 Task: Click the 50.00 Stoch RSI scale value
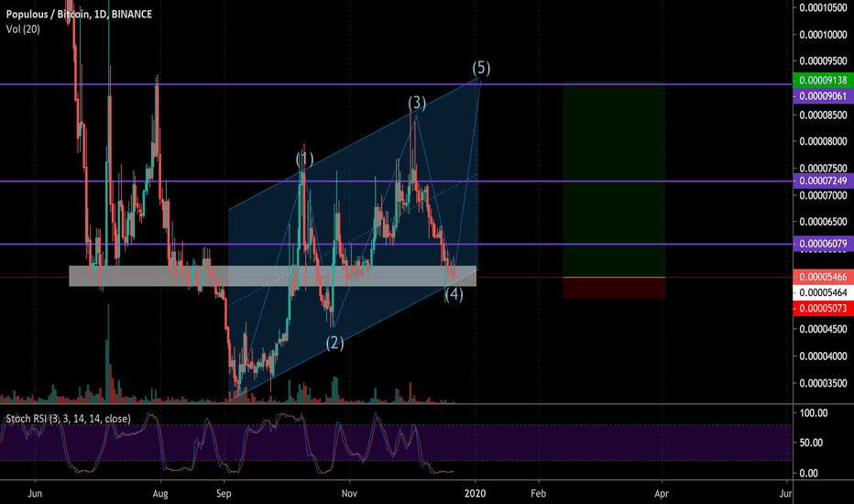coord(812,443)
